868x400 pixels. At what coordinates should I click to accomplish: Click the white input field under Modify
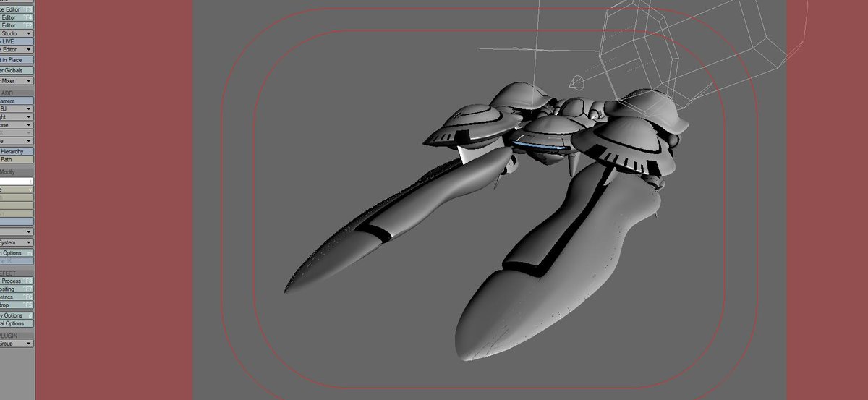16,181
